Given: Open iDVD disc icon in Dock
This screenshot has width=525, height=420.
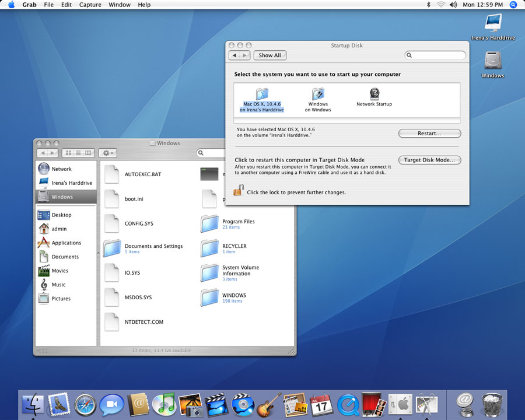Looking at the screenshot, I should [243, 405].
